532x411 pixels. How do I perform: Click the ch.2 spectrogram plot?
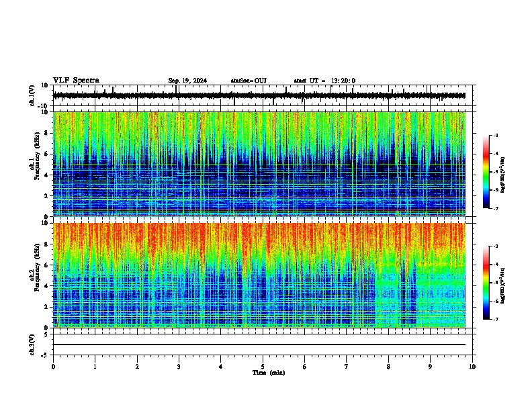click(259, 275)
